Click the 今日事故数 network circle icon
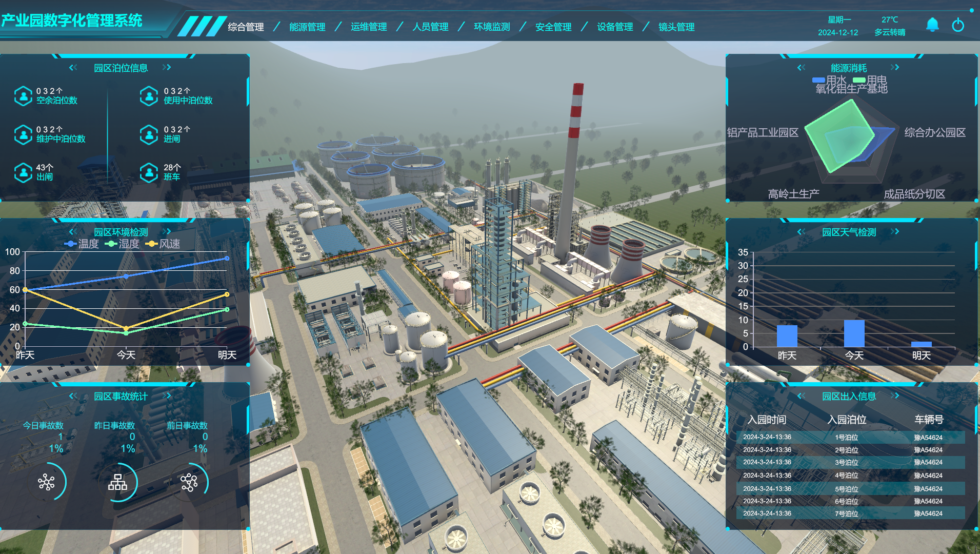The width and height of the screenshot is (980, 554). coord(47,482)
